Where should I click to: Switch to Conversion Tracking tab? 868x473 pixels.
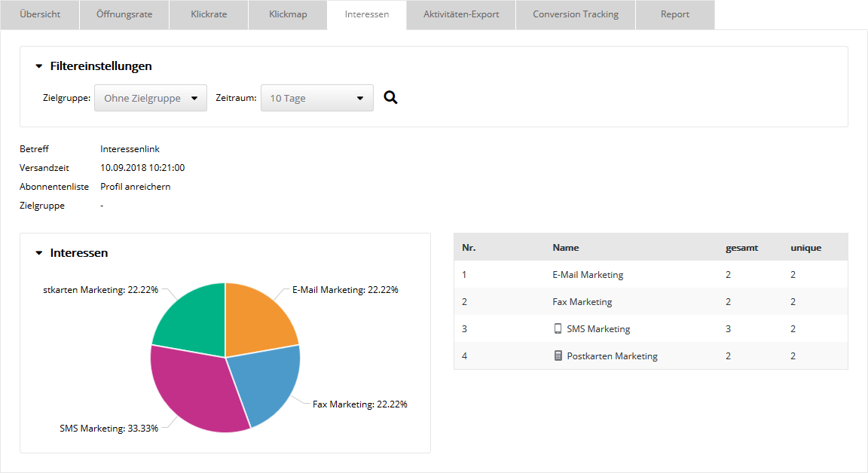coord(576,15)
